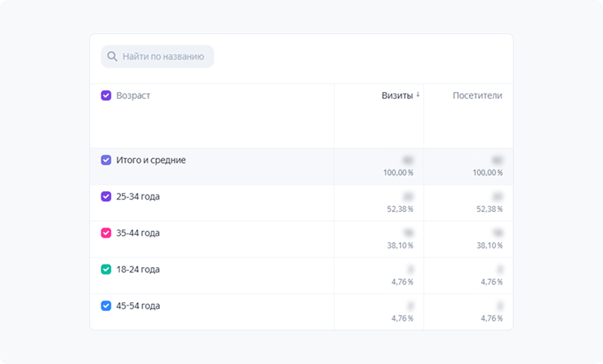Toggle the Возраст header checkbox
The width and height of the screenshot is (603, 364).
(x=106, y=96)
